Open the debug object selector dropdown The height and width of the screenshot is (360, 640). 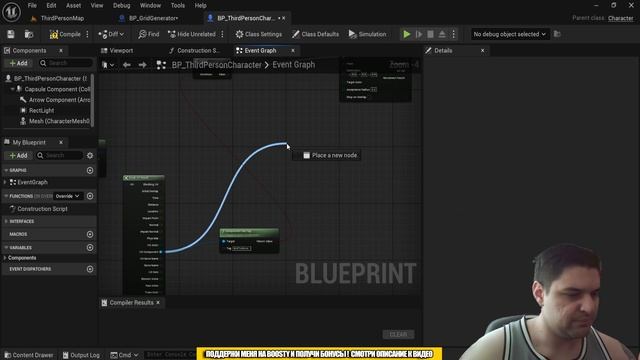pos(509,34)
